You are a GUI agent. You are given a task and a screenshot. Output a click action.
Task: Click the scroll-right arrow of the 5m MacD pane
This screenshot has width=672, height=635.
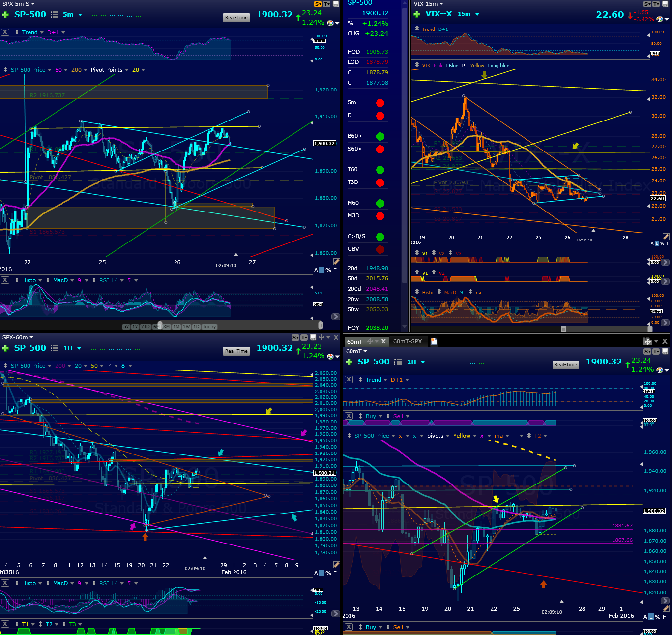point(336,317)
